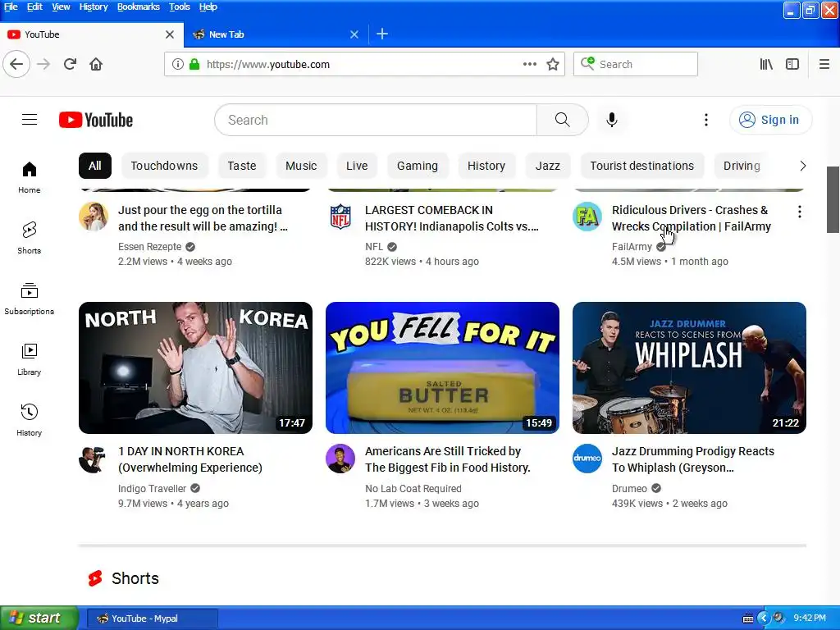Click the browser forward arrow

click(43, 64)
